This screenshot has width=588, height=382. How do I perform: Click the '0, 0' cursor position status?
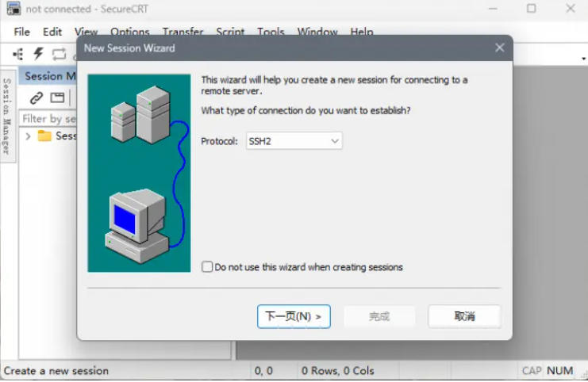click(x=263, y=371)
